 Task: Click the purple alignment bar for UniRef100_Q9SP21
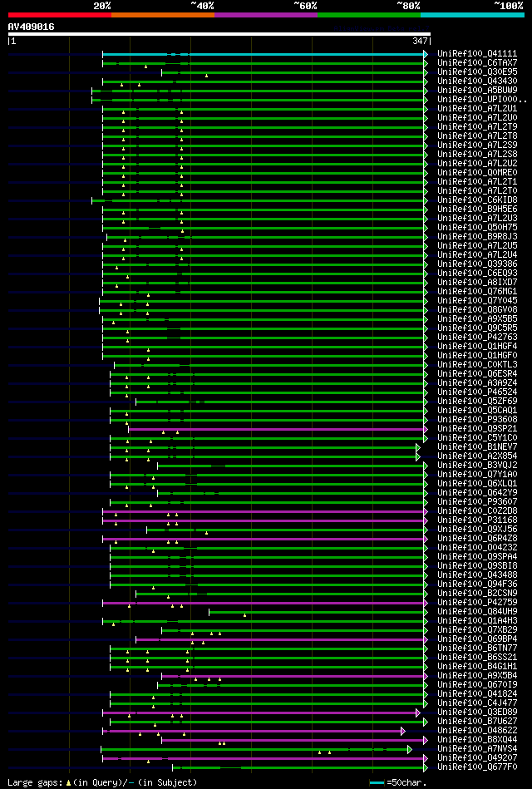[276, 429]
